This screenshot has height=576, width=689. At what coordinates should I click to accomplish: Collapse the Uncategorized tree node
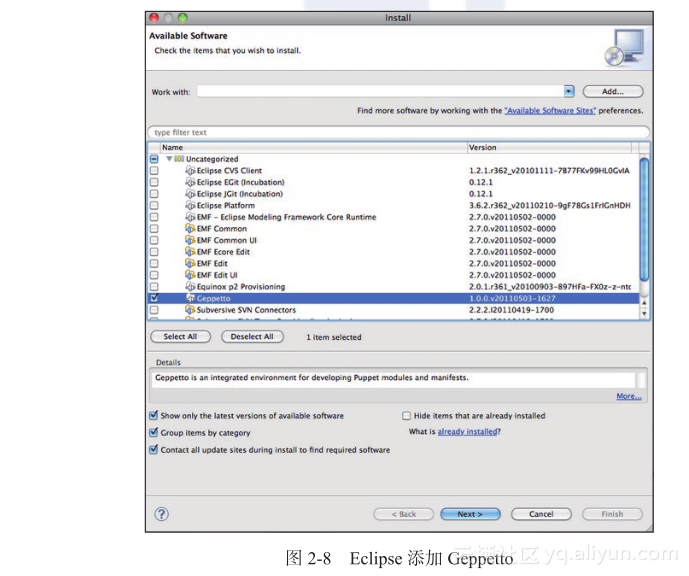coord(169,159)
